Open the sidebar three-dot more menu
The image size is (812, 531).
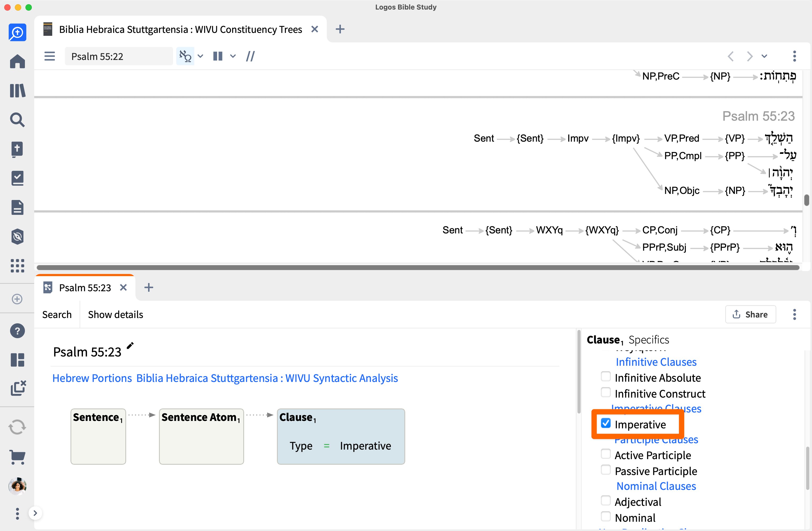[x=17, y=513]
